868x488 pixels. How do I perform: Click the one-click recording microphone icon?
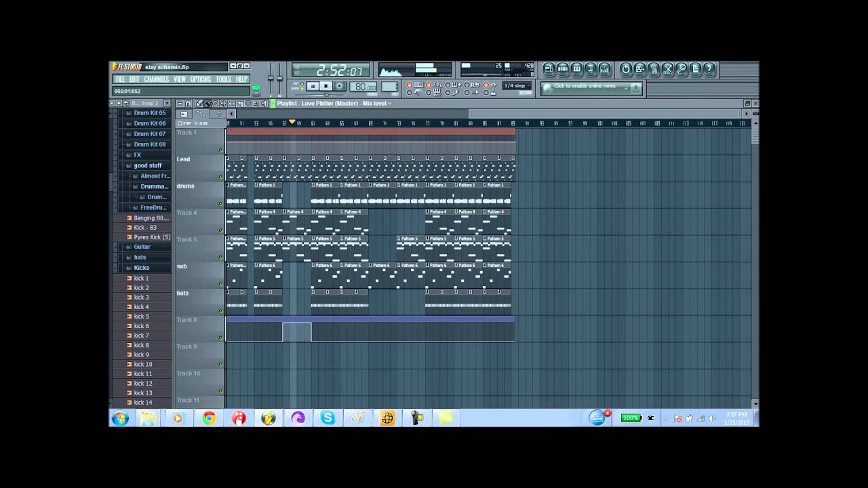682,69
